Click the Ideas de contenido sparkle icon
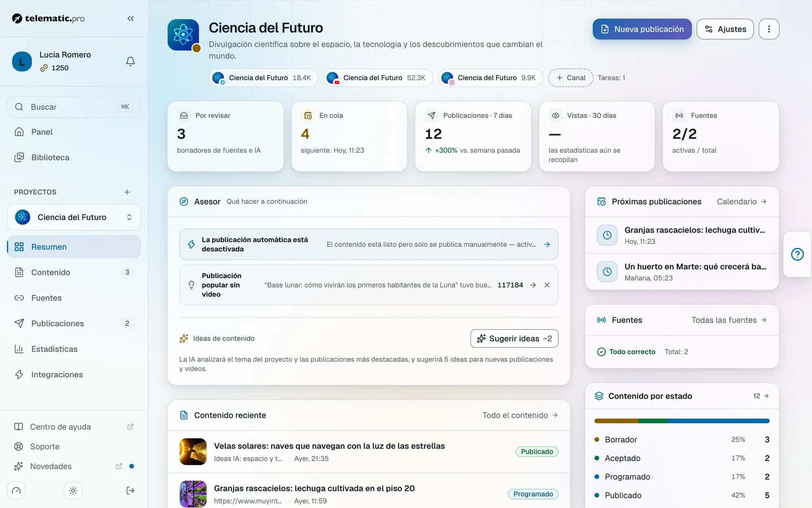Image resolution: width=812 pixels, height=508 pixels. point(184,338)
